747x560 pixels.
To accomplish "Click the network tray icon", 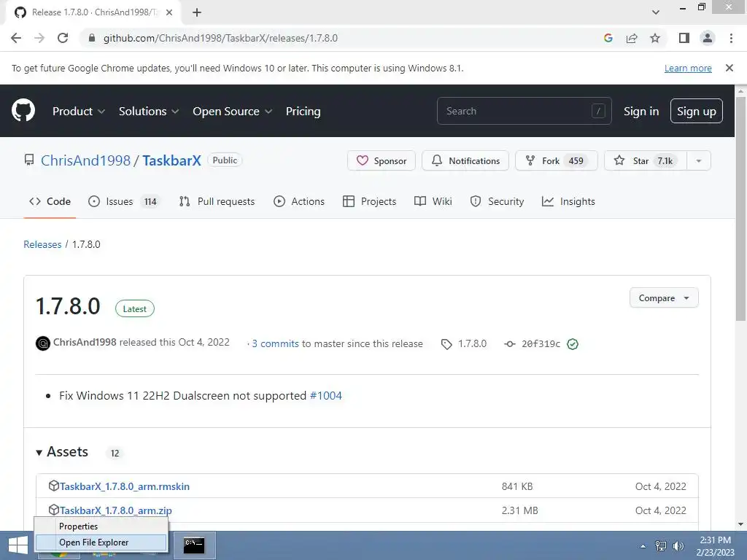I will click(x=661, y=545).
